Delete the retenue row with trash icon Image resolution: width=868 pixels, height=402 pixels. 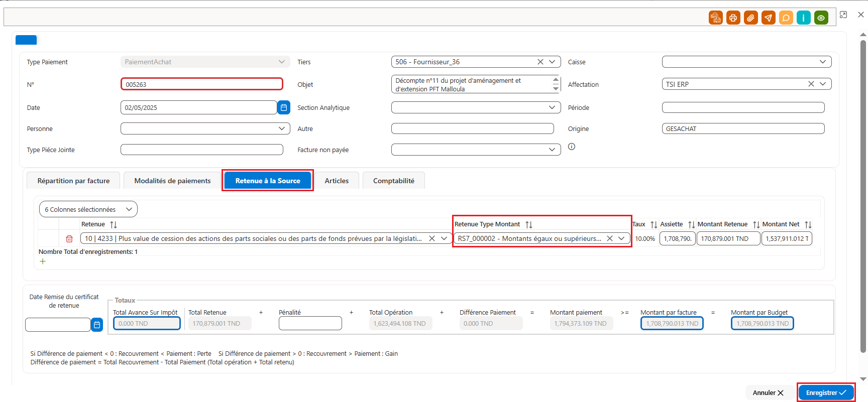(69, 239)
